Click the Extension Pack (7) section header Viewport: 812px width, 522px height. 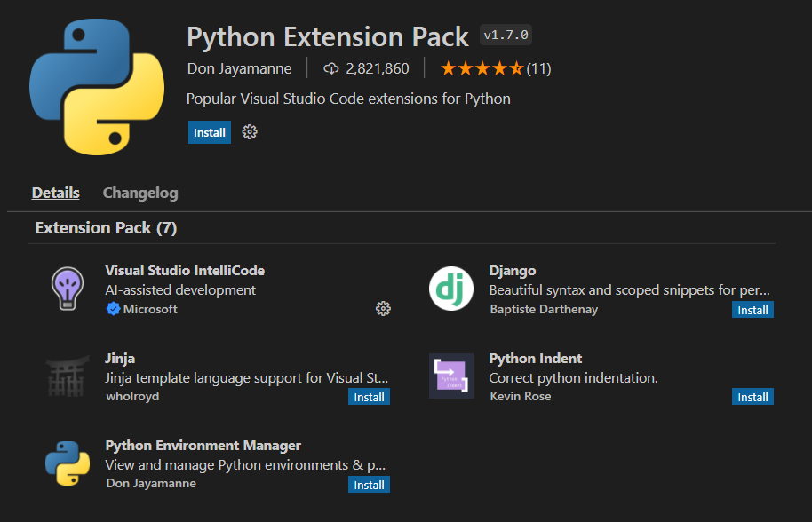point(106,228)
